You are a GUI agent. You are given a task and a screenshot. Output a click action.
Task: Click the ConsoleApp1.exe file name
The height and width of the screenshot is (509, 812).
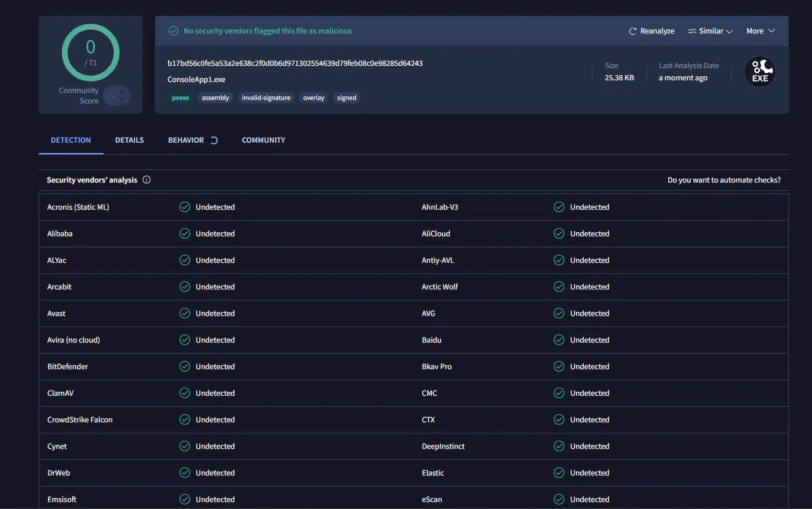[x=196, y=79]
